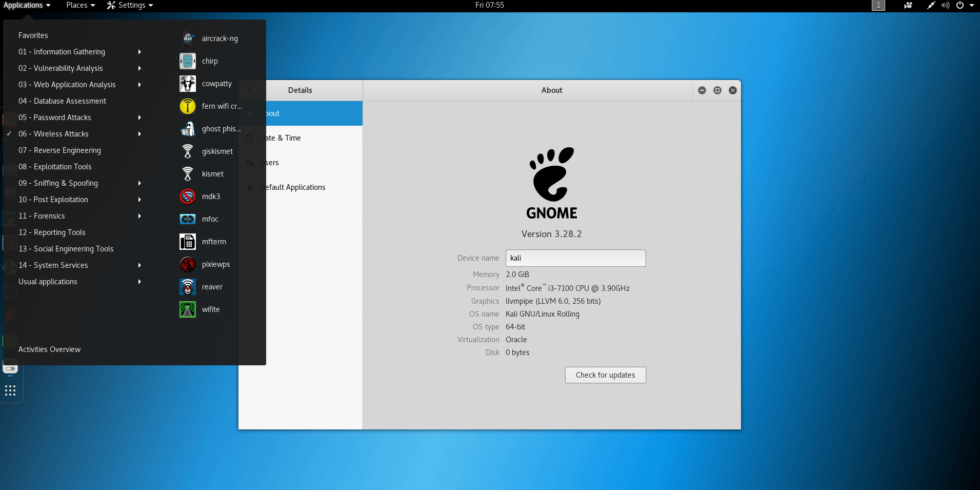
Task: Click the power icon in top bar
Action: [x=960, y=5]
